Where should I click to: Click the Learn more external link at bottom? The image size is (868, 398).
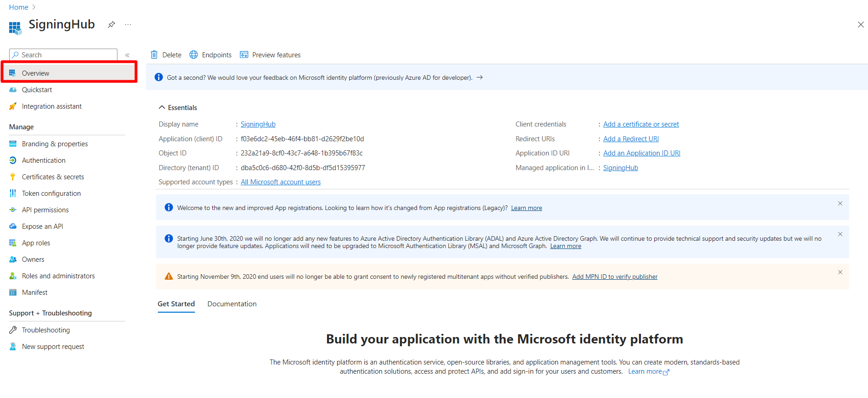648,372
